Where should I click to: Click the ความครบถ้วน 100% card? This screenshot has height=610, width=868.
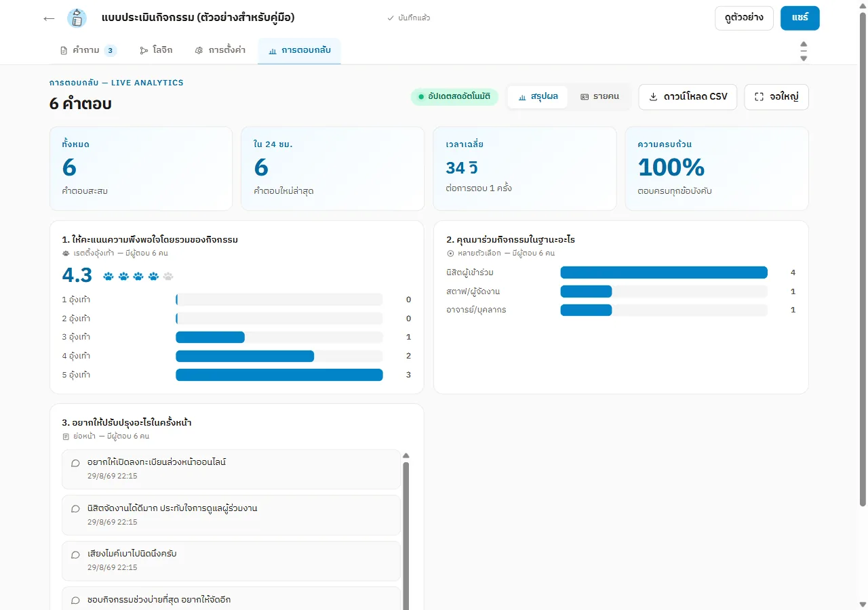[x=717, y=169]
